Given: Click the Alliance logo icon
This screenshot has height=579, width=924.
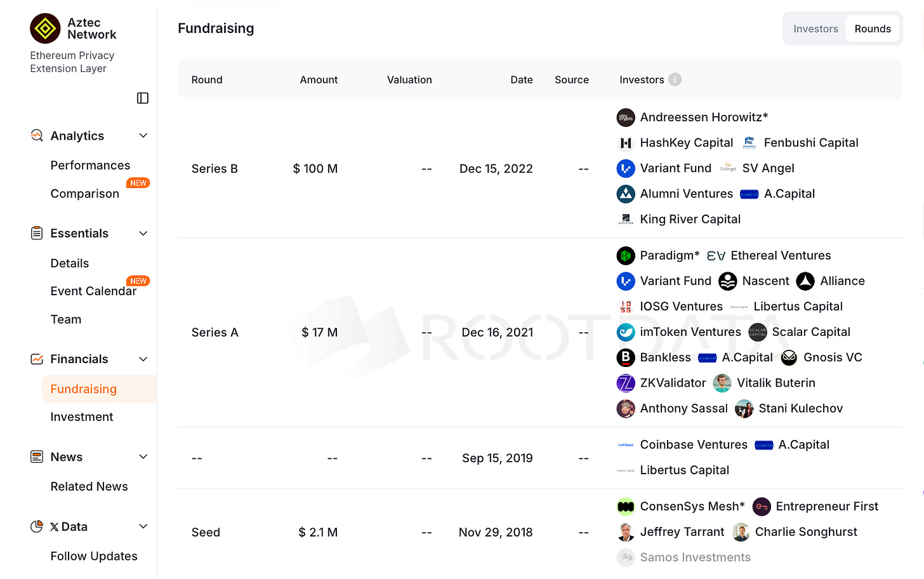Looking at the screenshot, I should 805,281.
